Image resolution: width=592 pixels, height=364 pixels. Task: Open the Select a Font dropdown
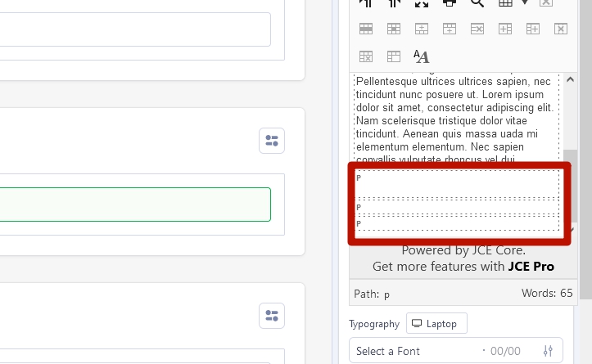pos(418,351)
